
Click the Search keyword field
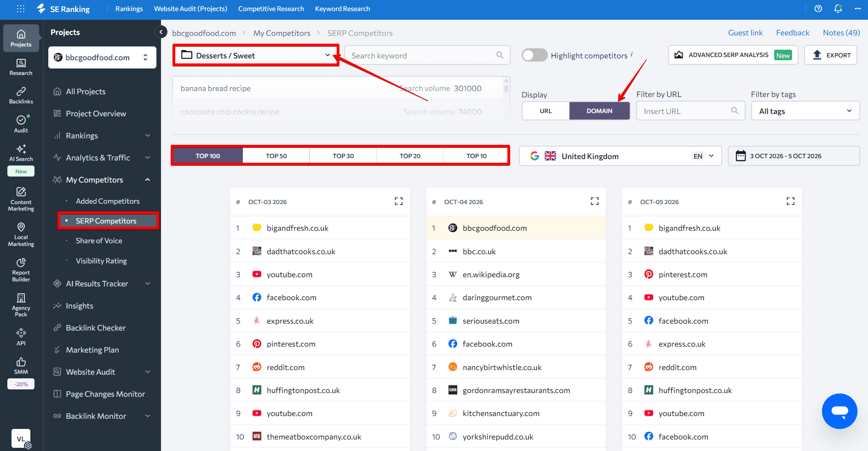[x=427, y=55]
